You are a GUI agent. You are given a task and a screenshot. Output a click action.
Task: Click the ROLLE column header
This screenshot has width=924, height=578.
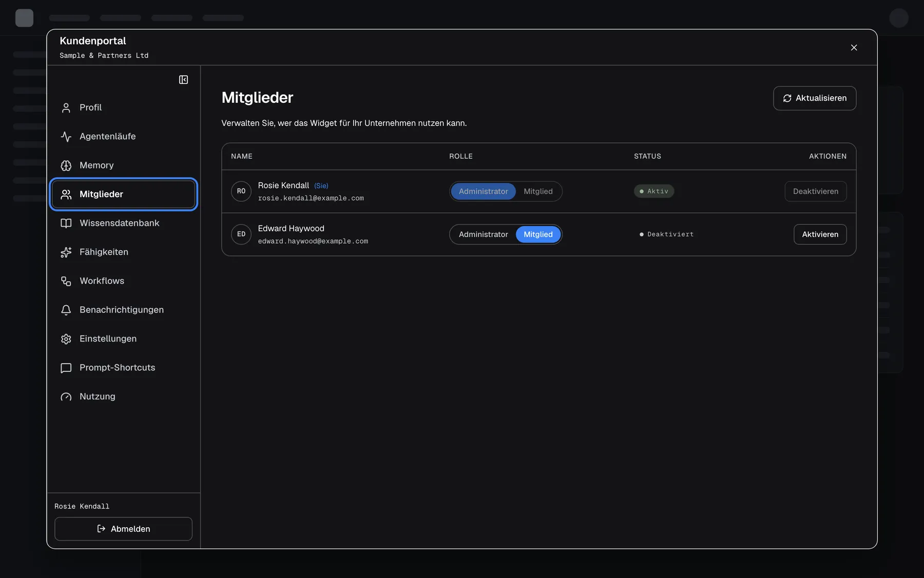tap(461, 156)
